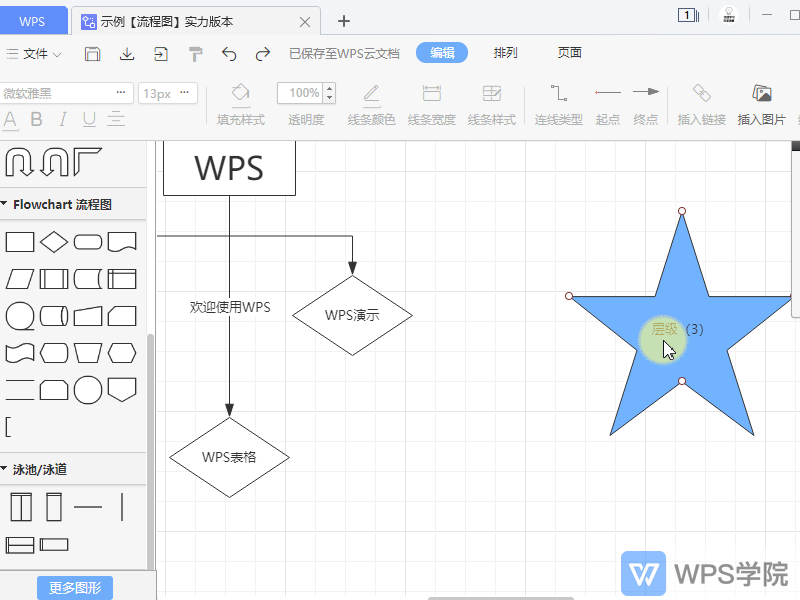Increase opacity with the up stepper arrow
The height and width of the screenshot is (600, 800).
(330, 88)
